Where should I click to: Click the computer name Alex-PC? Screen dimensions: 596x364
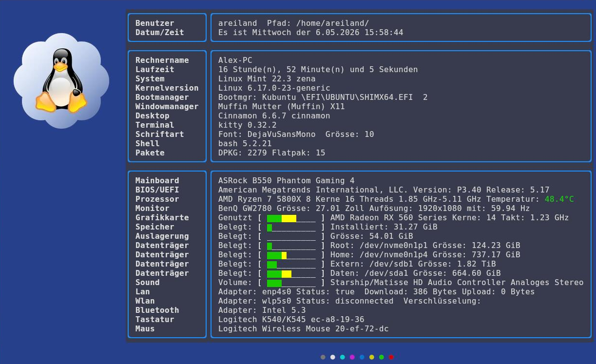click(x=235, y=60)
